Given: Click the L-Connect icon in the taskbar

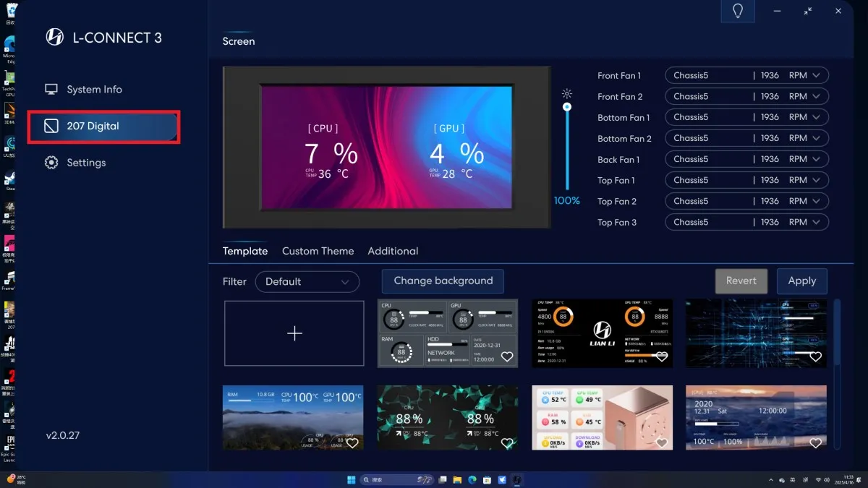Looking at the screenshot, I should coord(517,479).
